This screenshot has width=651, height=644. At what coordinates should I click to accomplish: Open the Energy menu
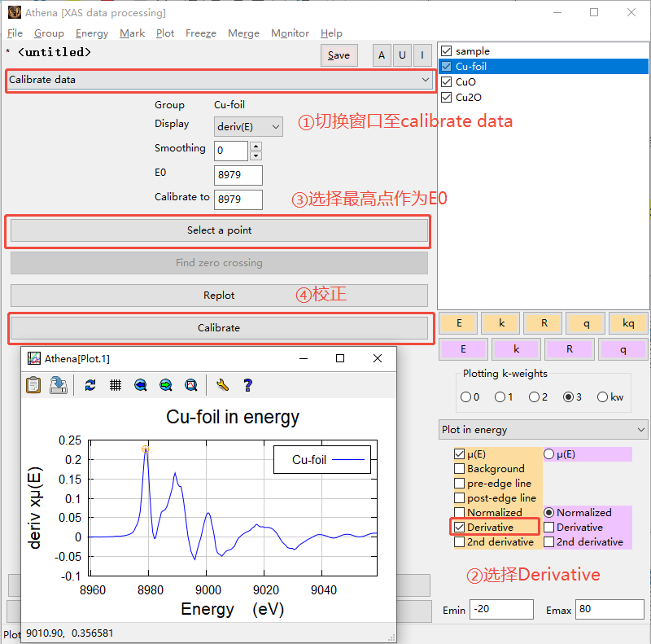coord(91,33)
